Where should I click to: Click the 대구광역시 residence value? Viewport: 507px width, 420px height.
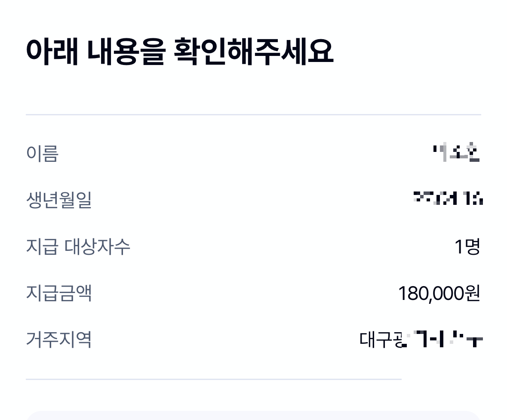[421, 339]
